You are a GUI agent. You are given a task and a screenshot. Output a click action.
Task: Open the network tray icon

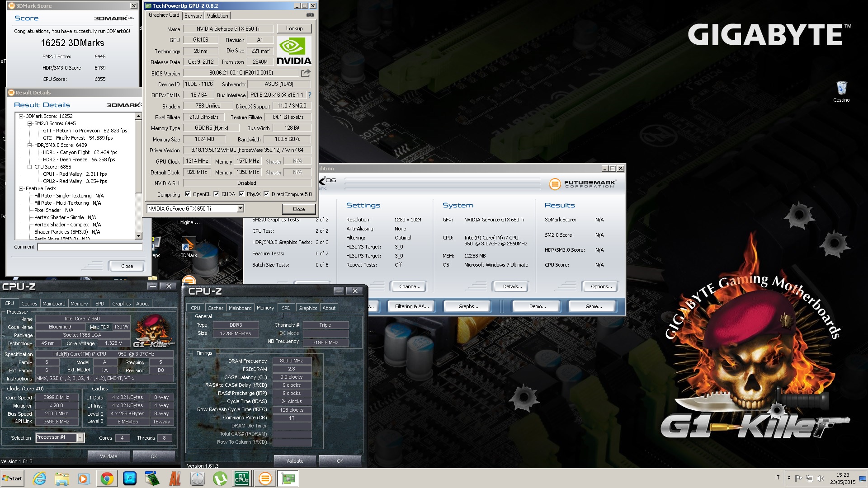tap(810, 478)
